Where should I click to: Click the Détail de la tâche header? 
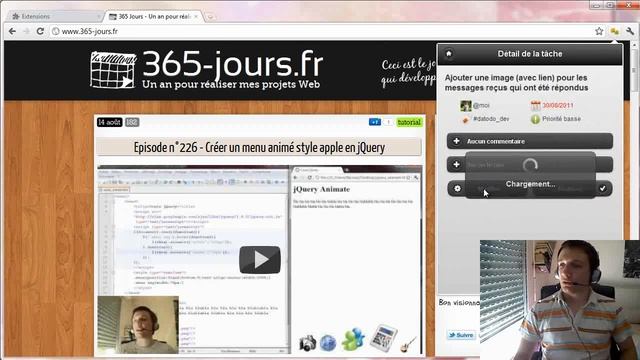(530, 53)
